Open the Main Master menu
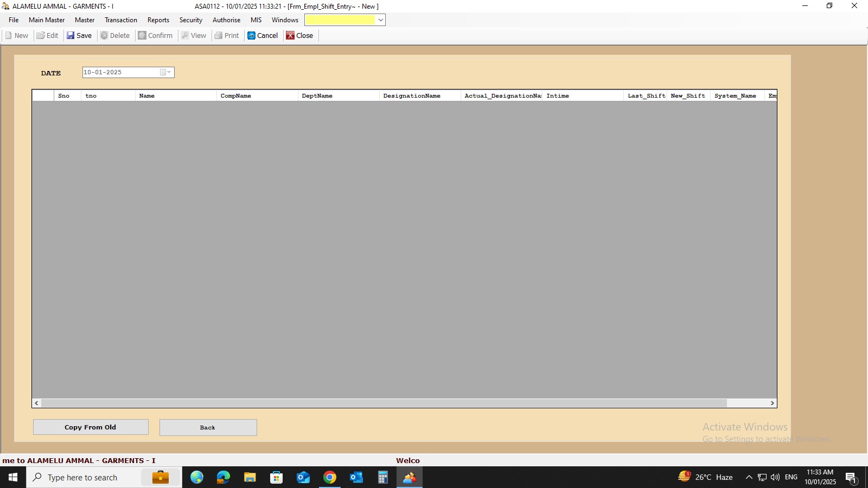Screen dimensions: 868x488 point(47,20)
